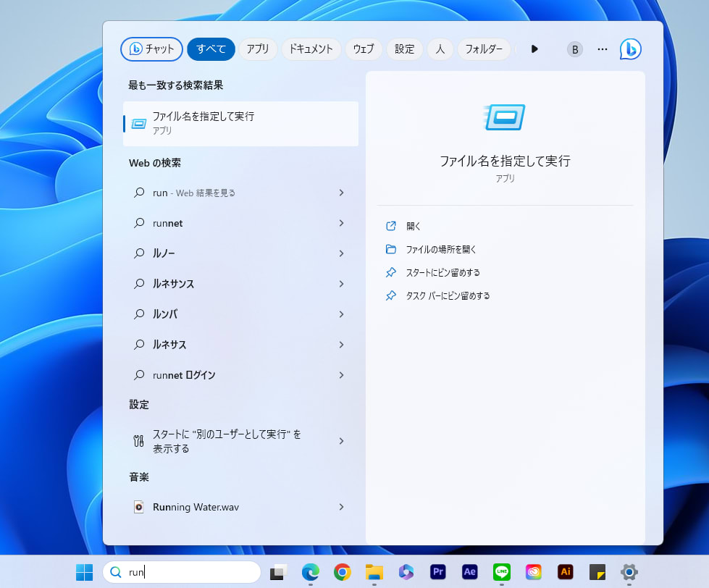The height and width of the screenshot is (588, 709).
Task: Switch to the ウェブ filter tab
Action: tap(364, 49)
